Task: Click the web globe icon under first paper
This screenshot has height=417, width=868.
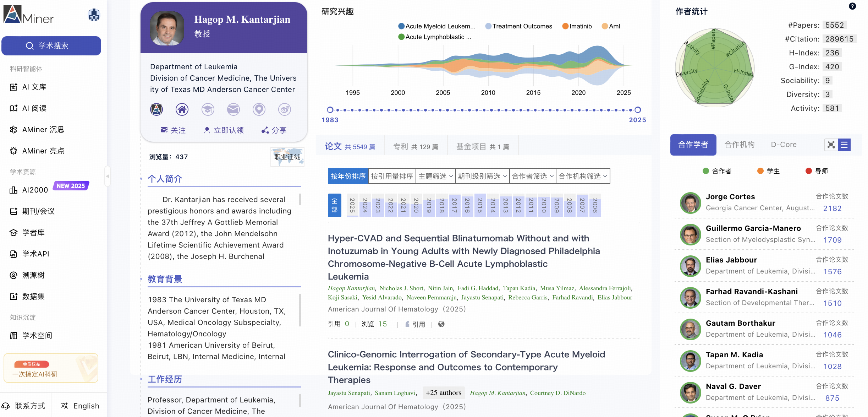Action: [x=441, y=324]
